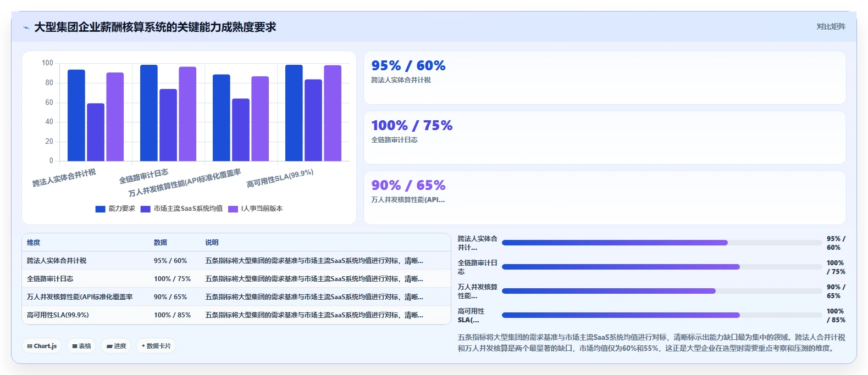Click the description text in 跨法人实体合并计税 row
Image resolution: width=868 pixels, height=375 pixels.
click(314, 261)
